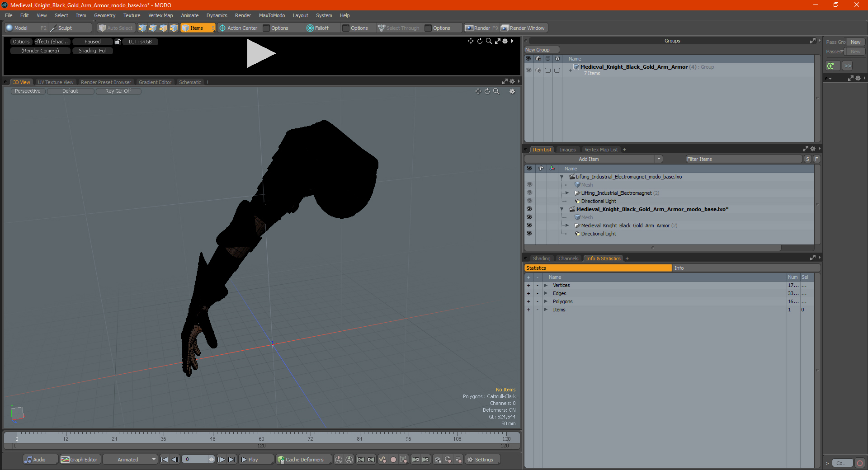Click the preview rotate reset icon

(x=480, y=41)
